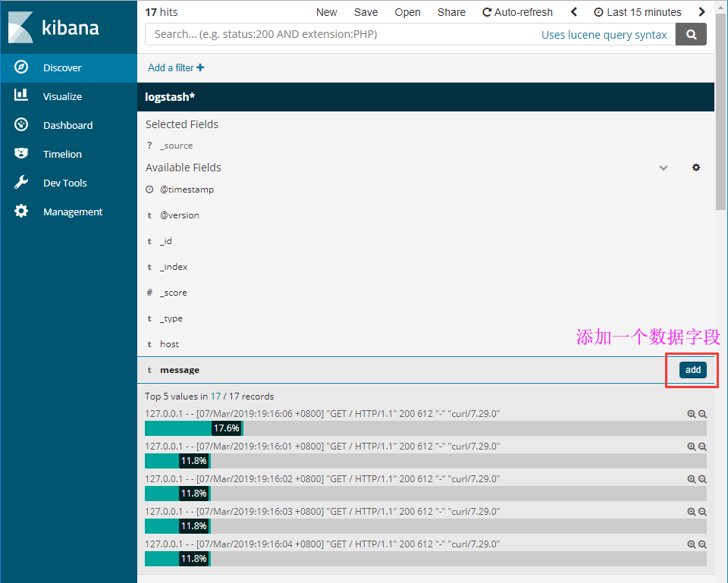Filter for value at 19:16:03 with zoom-in icon
The width and height of the screenshot is (728, 583).
click(692, 512)
